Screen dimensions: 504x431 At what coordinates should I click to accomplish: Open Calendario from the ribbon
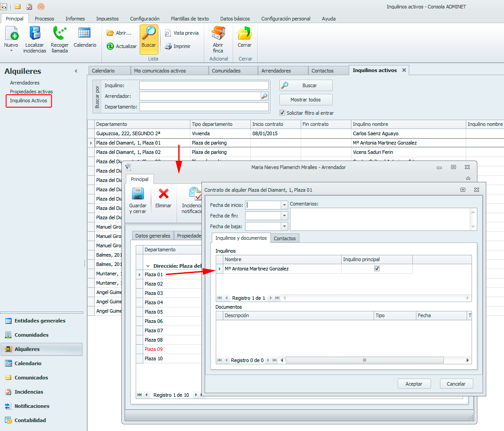[x=85, y=34]
